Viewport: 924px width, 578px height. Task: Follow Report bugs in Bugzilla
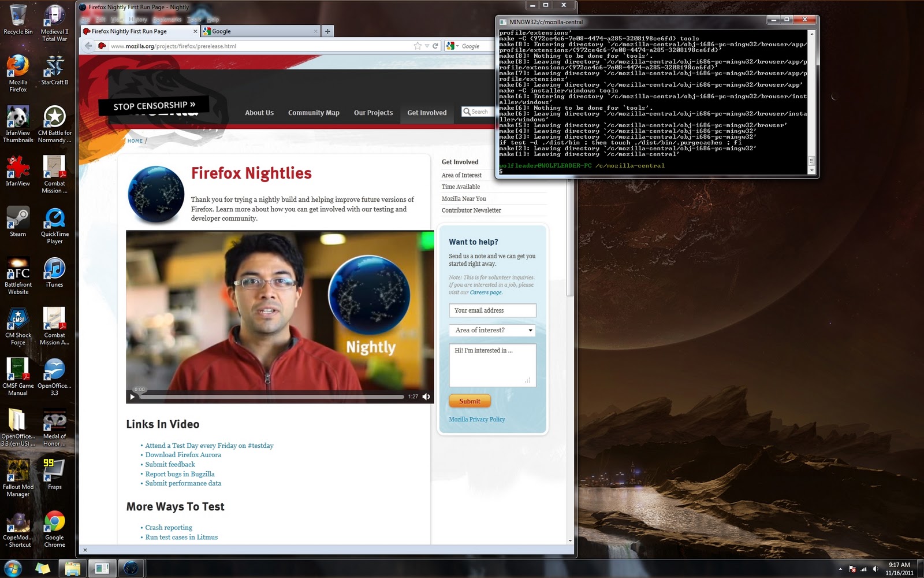tap(180, 474)
